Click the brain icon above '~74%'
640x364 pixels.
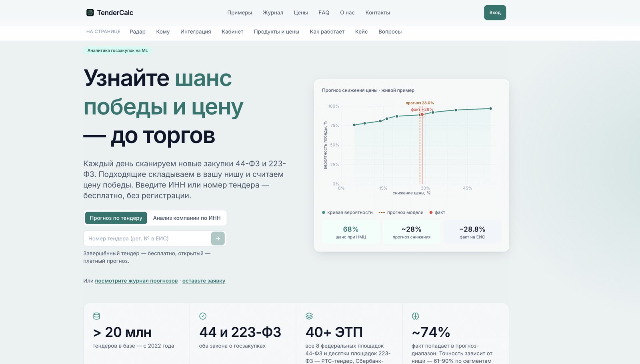[415, 316]
